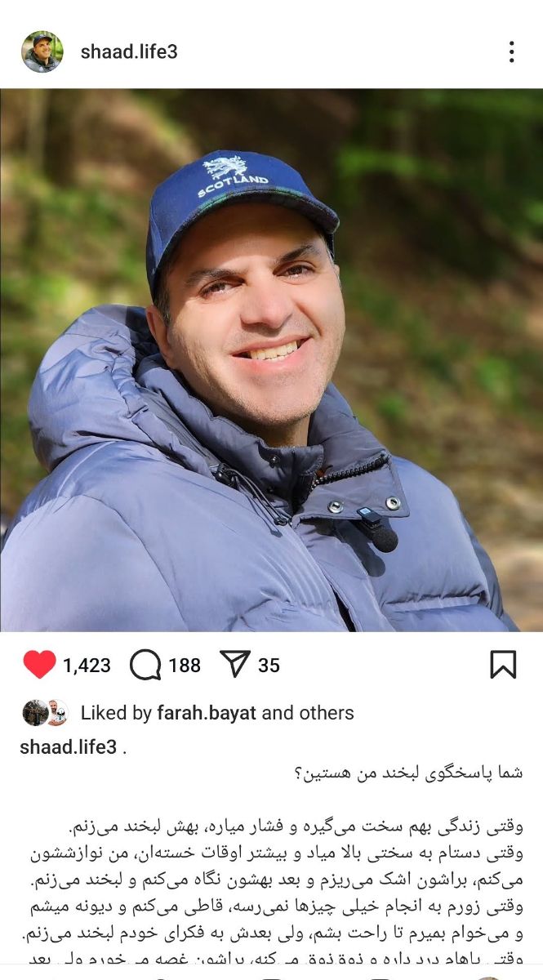Open the shaad.life3 username in the header
This screenshot has width=543, height=980.
[129, 52]
